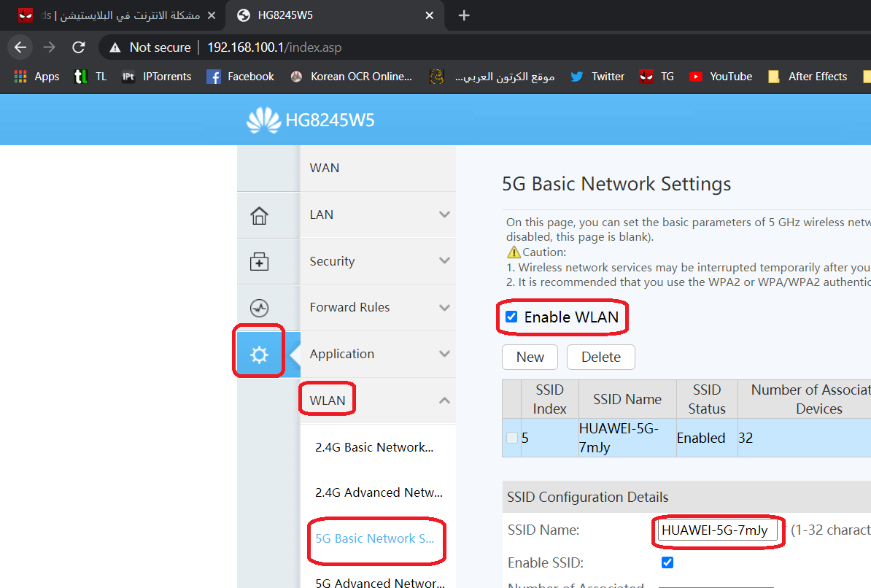The image size is (871, 588).
Task: Click the SSID Configuration Details heading
Action: pos(587,497)
